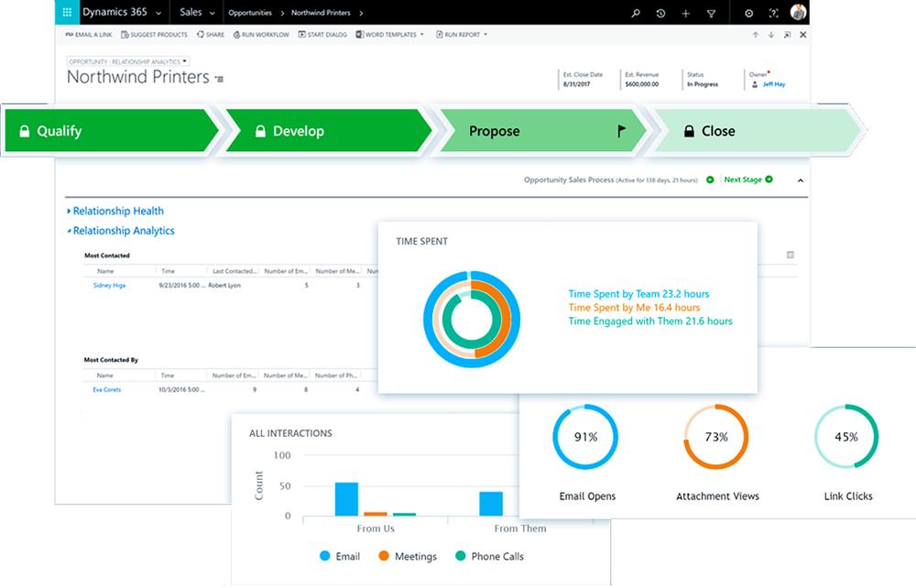Open the settings gear icon
This screenshot has width=916, height=588.
click(749, 13)
